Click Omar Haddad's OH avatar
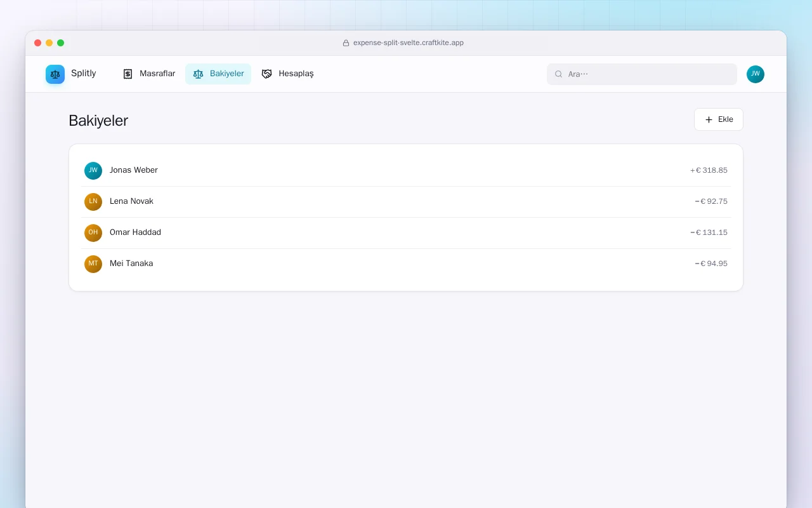The image size is (812, 508). click(93, 233)
